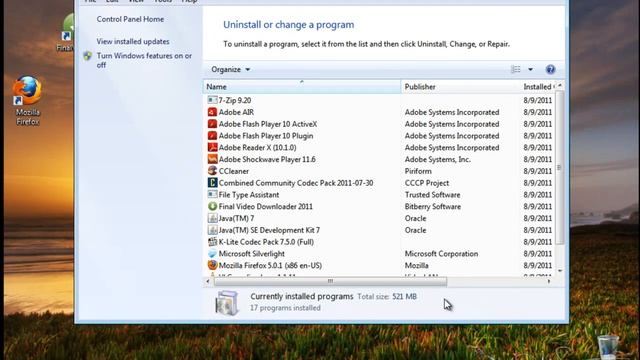Click the vertical scrollbar thumb
The image size is (640, 360).
(560, 167)
